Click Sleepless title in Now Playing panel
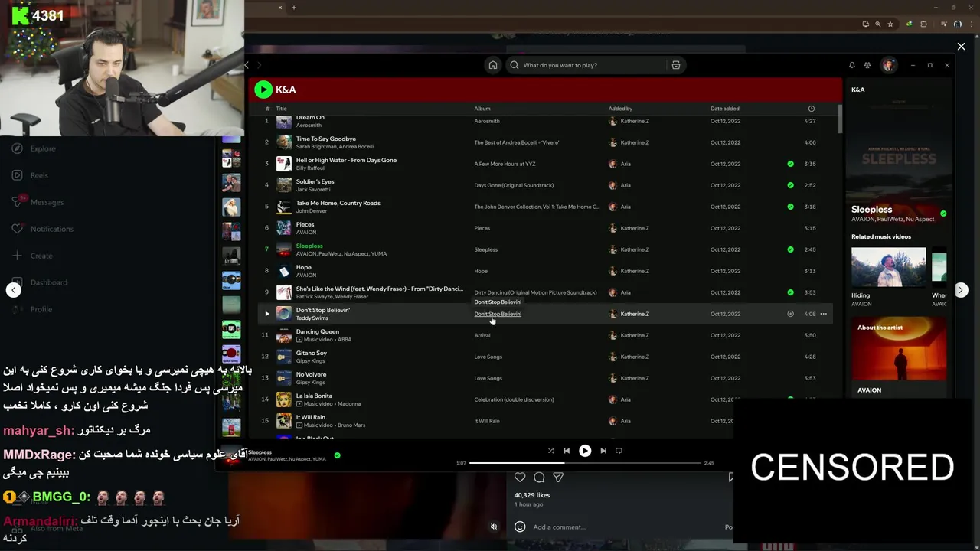 tap(872, 209)
